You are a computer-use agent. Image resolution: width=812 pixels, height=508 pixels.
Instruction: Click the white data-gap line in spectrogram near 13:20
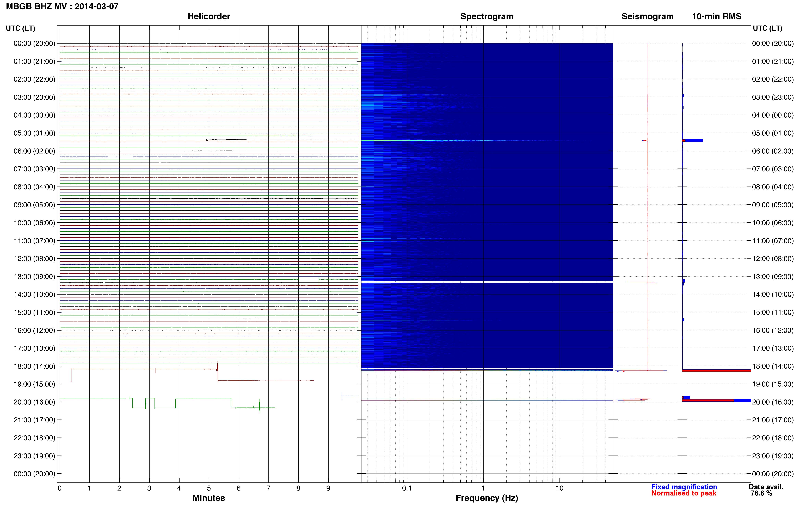(x=487, y=282)
